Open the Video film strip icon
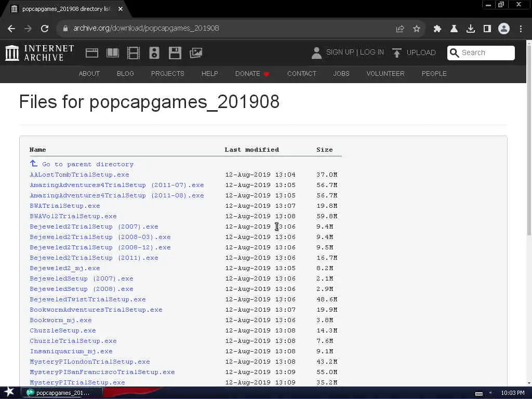The height and width of the screenshot is (399, 532). click(x=134, y=53)
